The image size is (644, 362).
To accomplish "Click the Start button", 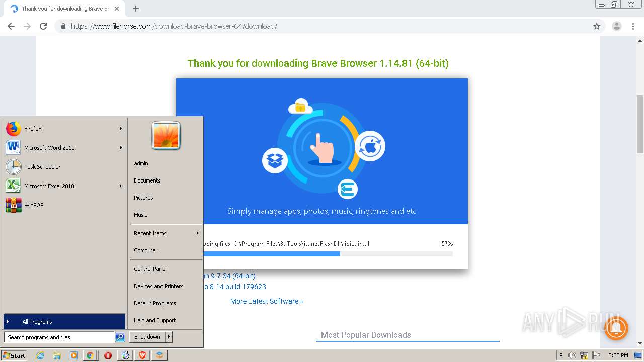I will [14, 355].
